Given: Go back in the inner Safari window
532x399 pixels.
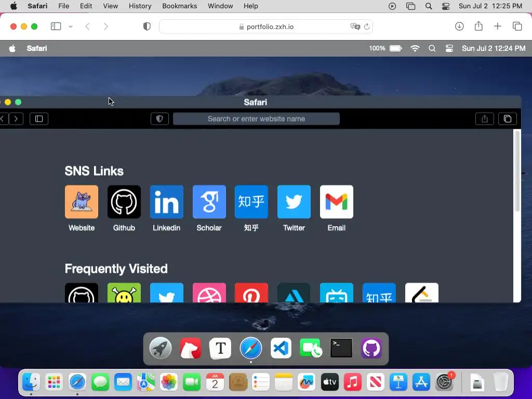Looking at the screenshot, I should point(4,119).
